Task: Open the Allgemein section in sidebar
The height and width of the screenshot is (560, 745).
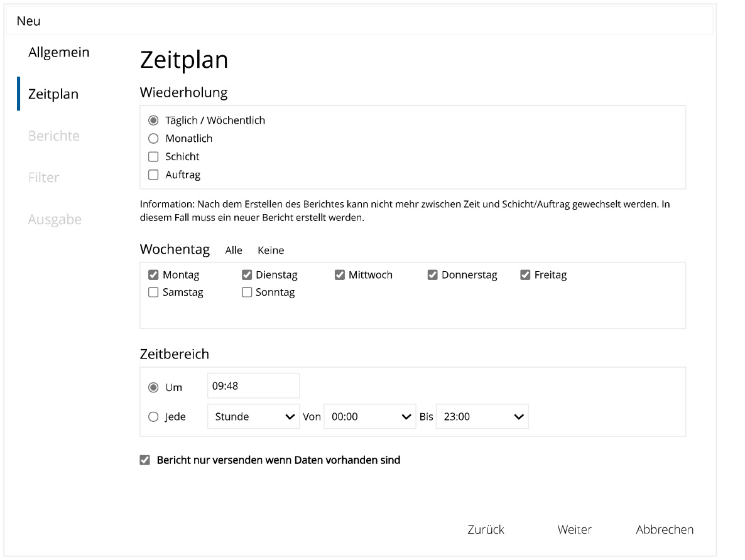Action: click(59, 52)
